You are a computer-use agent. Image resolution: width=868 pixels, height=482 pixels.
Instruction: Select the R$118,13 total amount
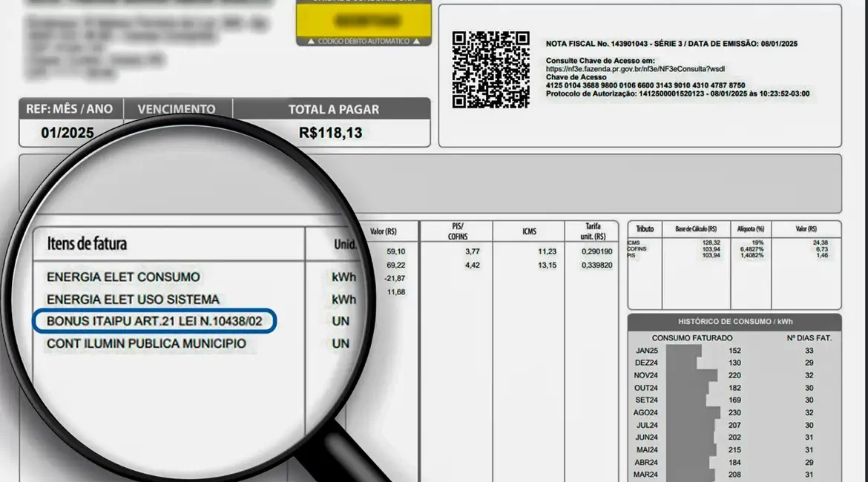(x=330, y=133)
